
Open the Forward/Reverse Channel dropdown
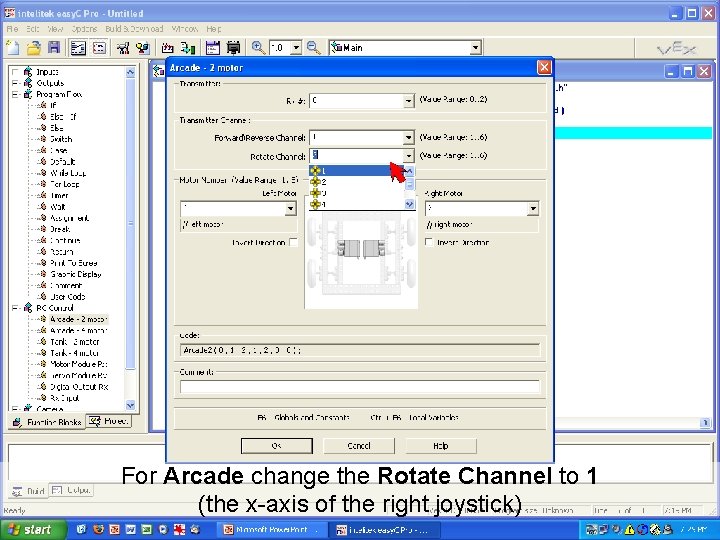pos(408,137)
